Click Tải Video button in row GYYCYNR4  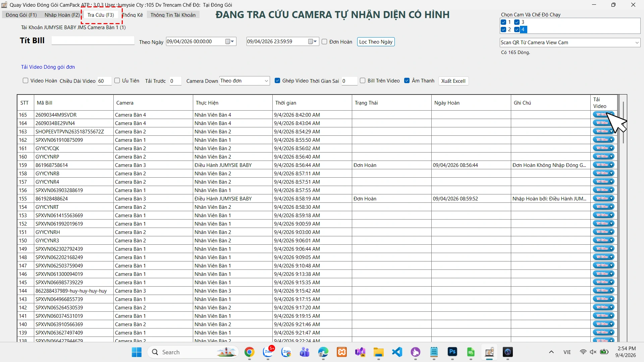(603, 182)
